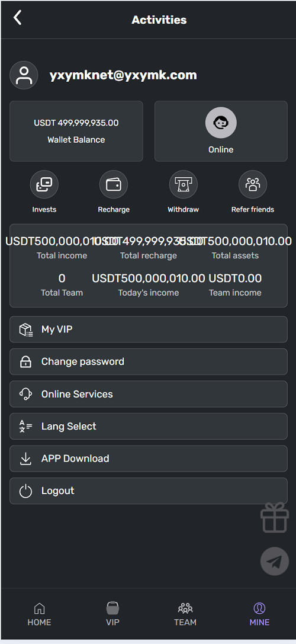Go back using the top-left arrow

pos(17,18)
